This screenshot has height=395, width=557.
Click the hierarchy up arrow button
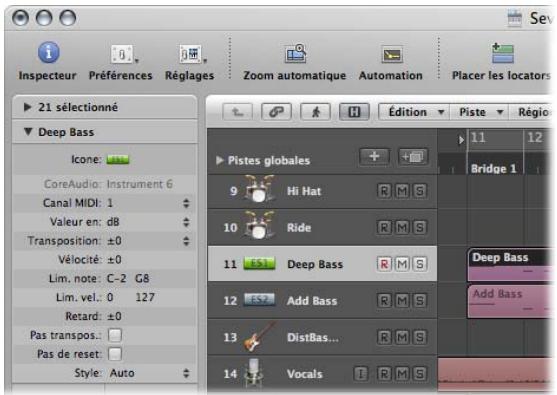pyautogui.click(x=238, y=112)
